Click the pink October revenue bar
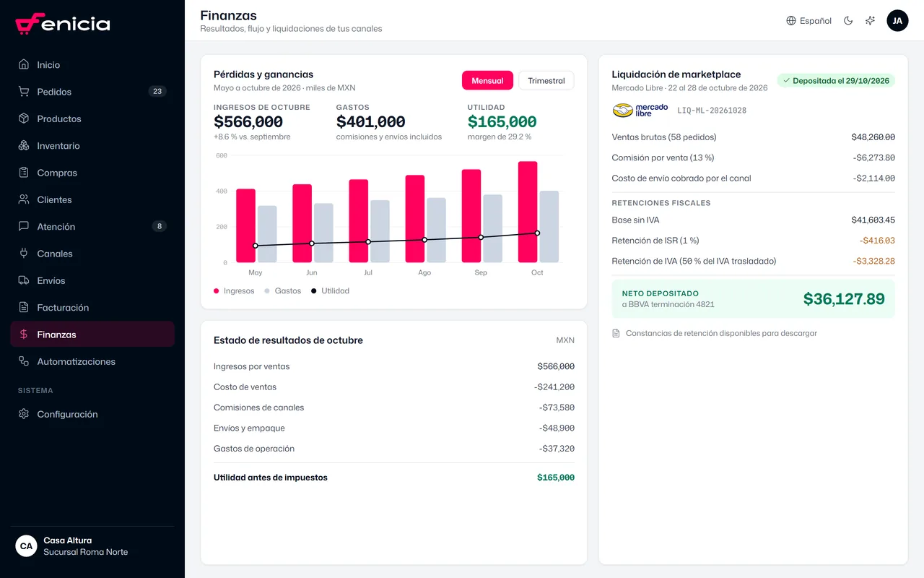 point(528,212)
